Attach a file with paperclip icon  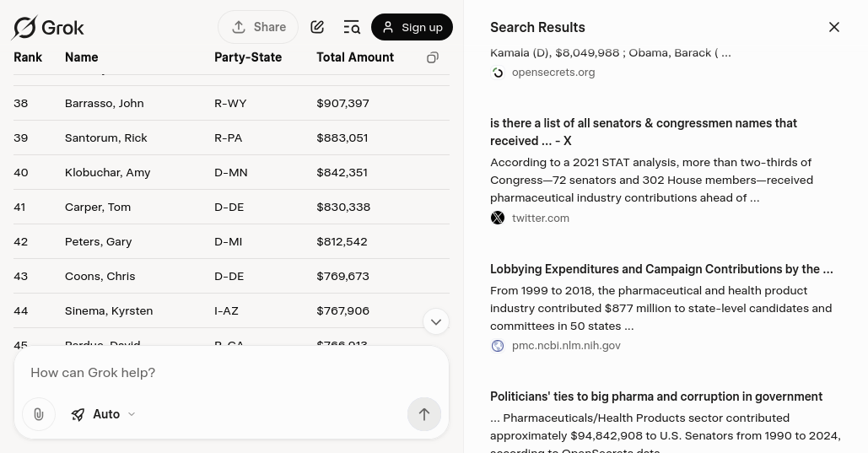(39, 414)
